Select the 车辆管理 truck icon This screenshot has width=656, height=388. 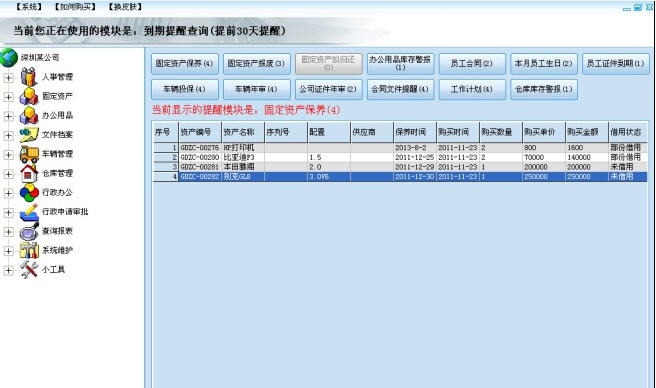(29, 154)
